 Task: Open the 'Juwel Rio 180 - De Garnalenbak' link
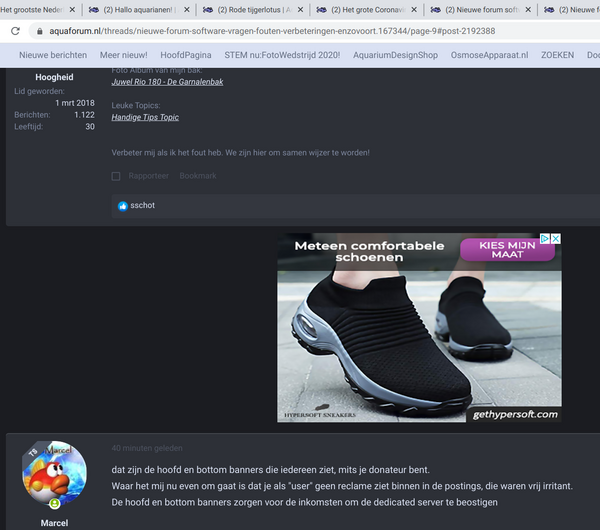(167, 82)
